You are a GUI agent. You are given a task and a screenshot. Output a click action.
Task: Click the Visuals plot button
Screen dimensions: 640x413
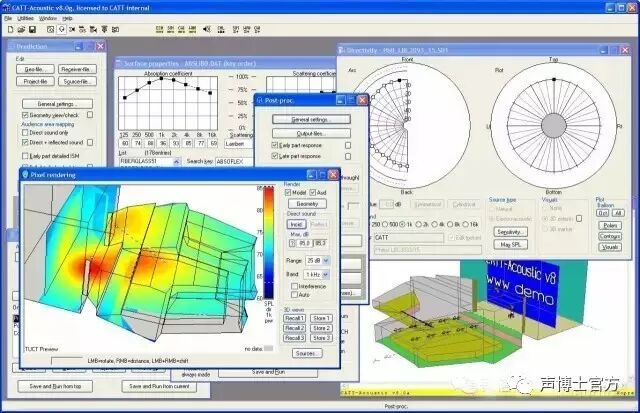tap(610, 247)
